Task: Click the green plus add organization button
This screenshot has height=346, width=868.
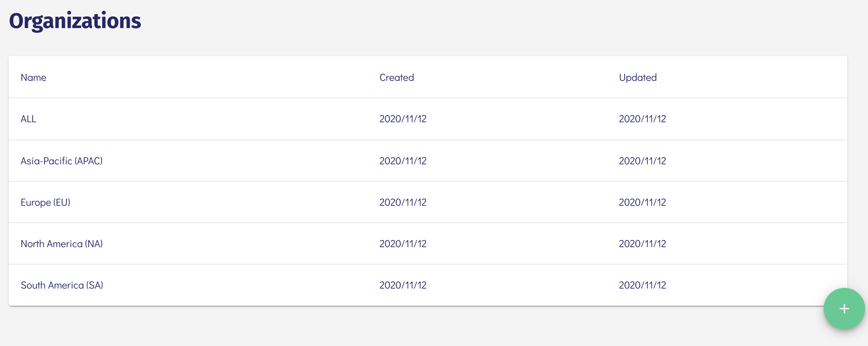Action: pos(844,309)
